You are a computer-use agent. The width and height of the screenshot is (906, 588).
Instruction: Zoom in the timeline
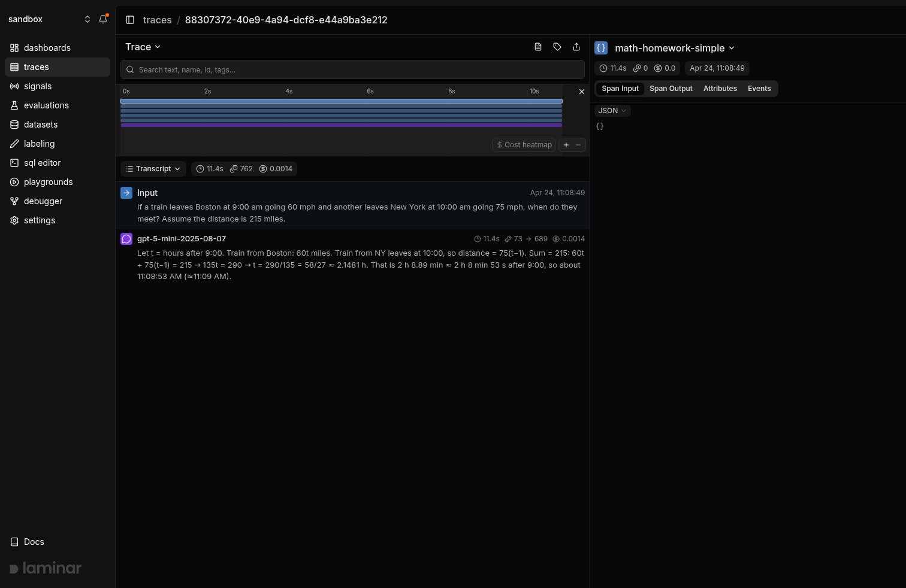click(x=566, y=145)
